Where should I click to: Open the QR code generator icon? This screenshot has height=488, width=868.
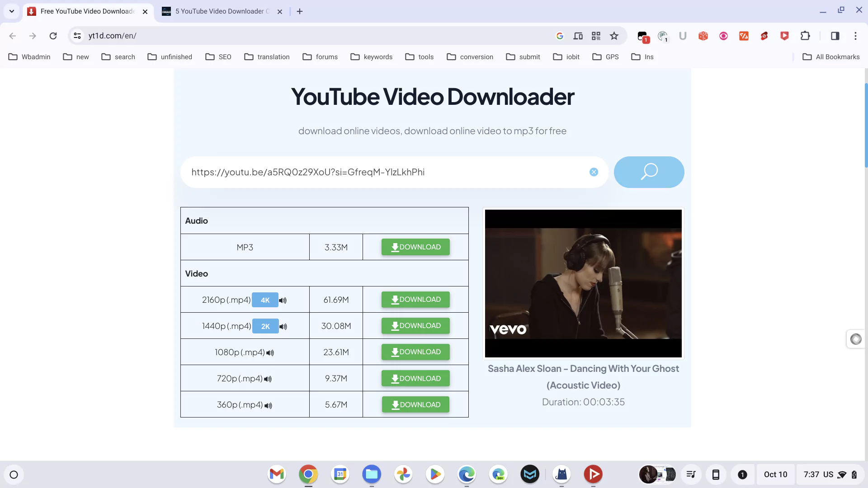[596, 36]
